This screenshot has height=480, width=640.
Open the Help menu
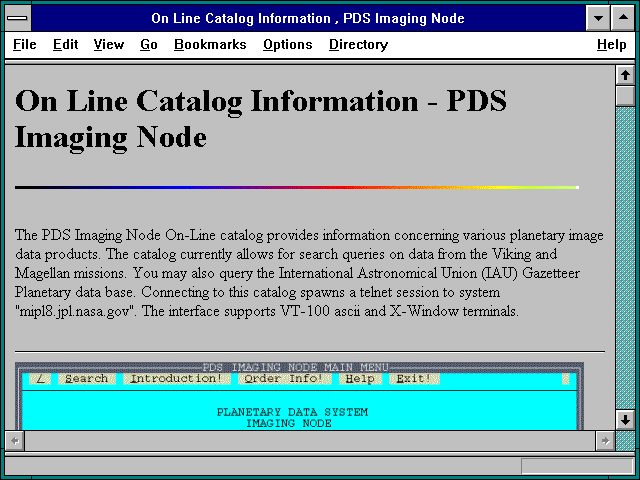(x=611, y=44)
